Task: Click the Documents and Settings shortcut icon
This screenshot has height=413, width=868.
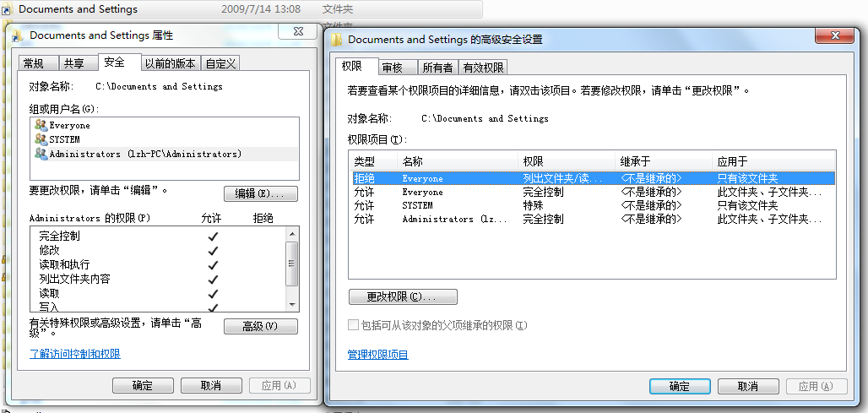Action: pyautogui.click(x=8, y=9)
